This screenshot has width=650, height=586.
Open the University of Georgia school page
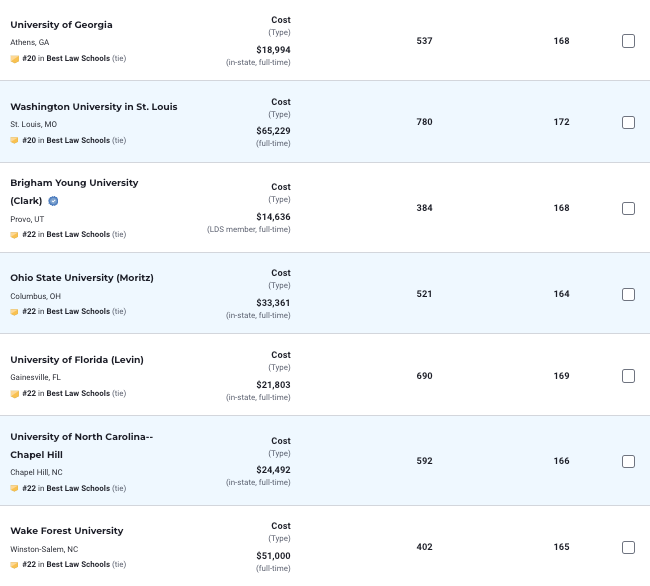[61, 24]
